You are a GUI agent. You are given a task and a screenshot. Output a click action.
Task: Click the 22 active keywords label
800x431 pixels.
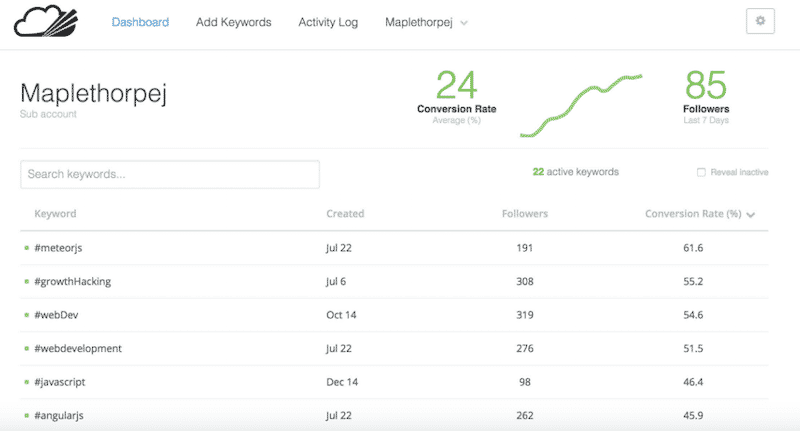575,172
